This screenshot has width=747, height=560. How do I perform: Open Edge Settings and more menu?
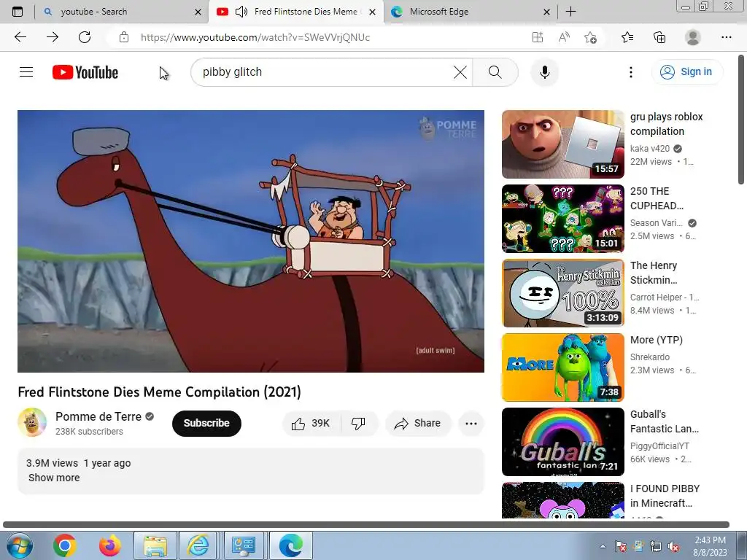726,37
